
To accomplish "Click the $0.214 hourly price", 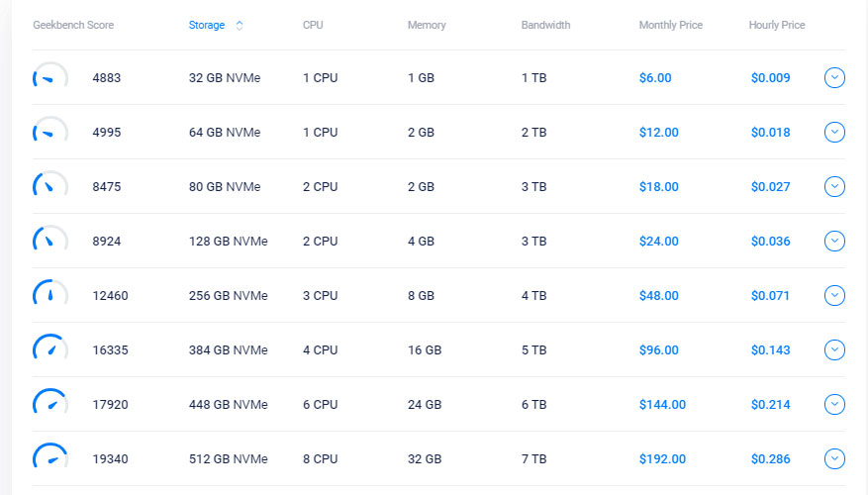I will [x=770, y=405].
